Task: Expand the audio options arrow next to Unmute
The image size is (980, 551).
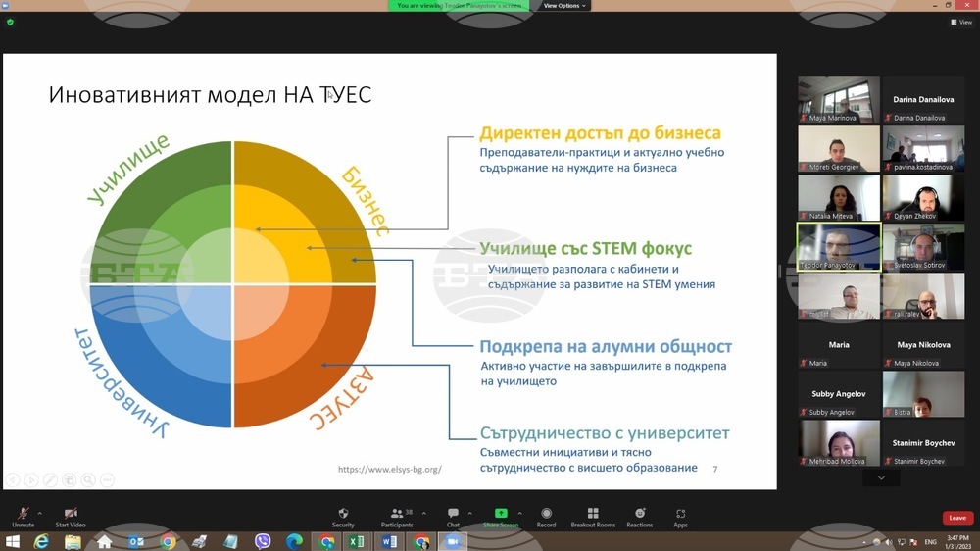Action: click(39, 511)
